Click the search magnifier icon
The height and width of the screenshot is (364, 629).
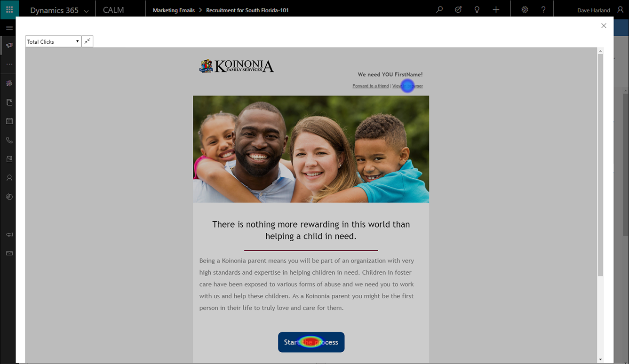439,9
